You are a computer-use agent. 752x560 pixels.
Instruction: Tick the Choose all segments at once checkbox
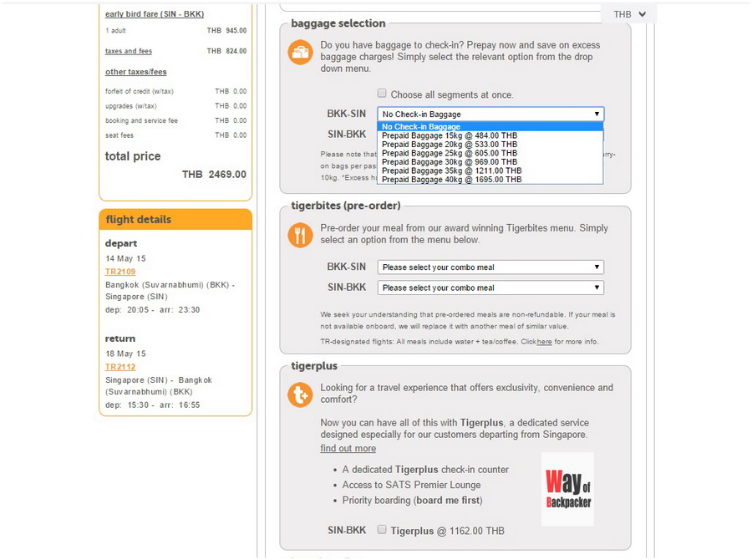(382, 93)
